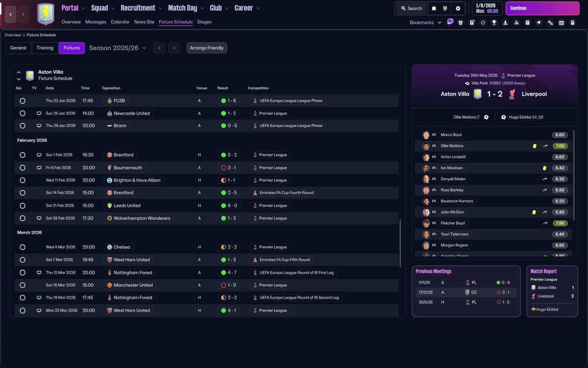Click the Chelsea club badge in fixtures

tap(110, 247)
